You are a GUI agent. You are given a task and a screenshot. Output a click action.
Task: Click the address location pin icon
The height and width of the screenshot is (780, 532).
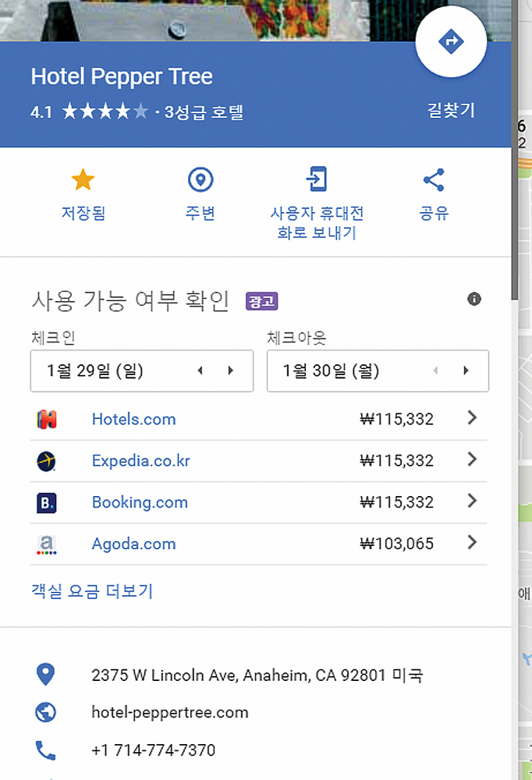(46, 675)
